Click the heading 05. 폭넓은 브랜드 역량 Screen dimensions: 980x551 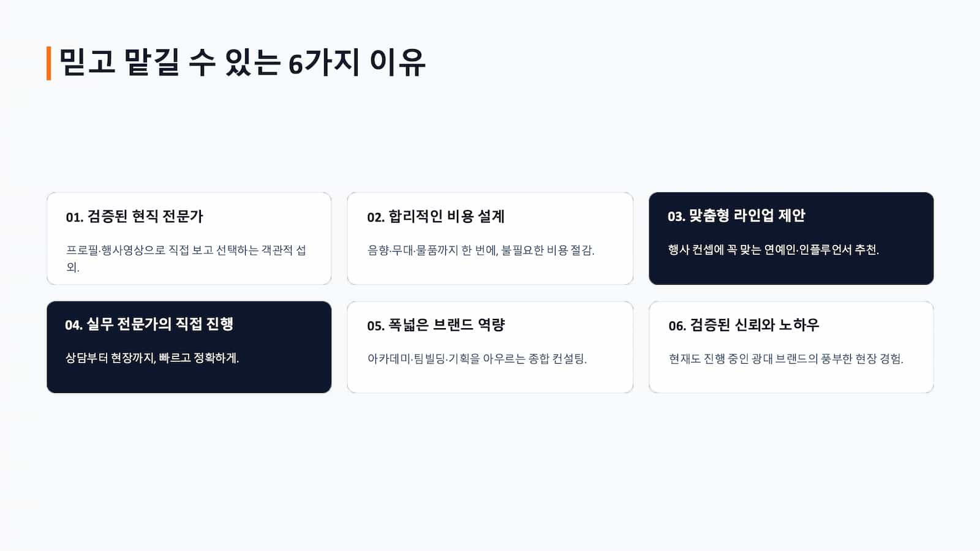(435, 325)
